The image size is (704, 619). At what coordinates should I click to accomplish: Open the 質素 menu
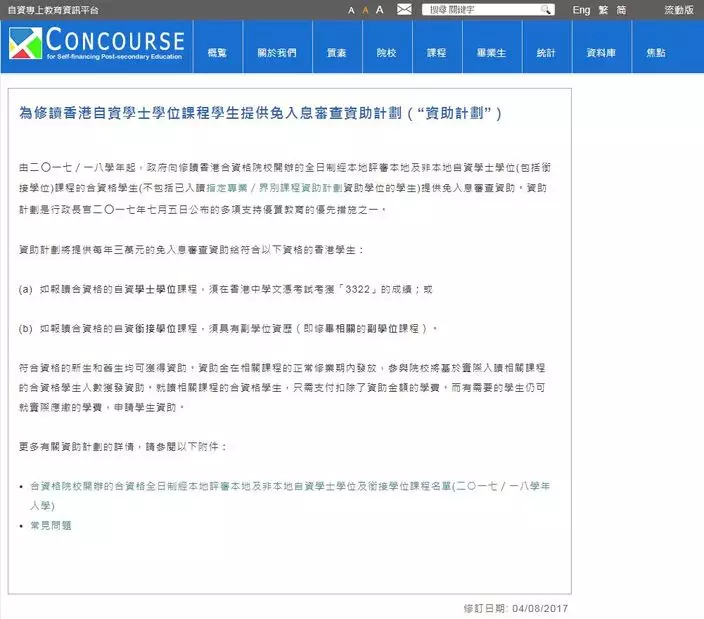pyautogui.click(x=337, y=53)
